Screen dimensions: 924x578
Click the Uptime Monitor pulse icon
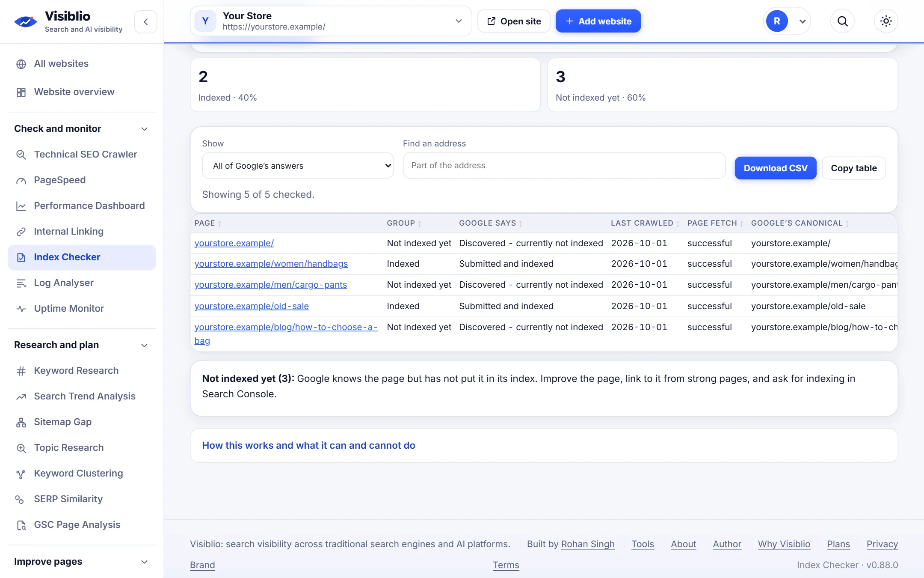(x=21, y=309)
